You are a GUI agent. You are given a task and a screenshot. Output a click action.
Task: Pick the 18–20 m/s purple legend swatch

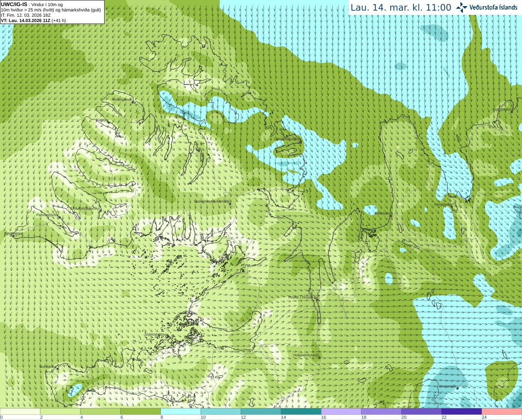pos(381,411)
